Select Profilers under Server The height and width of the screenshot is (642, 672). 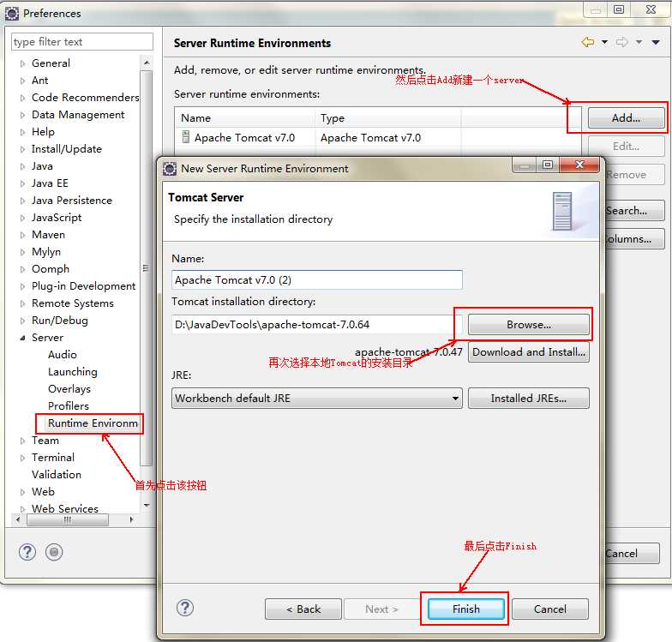(x=69, y=406)
